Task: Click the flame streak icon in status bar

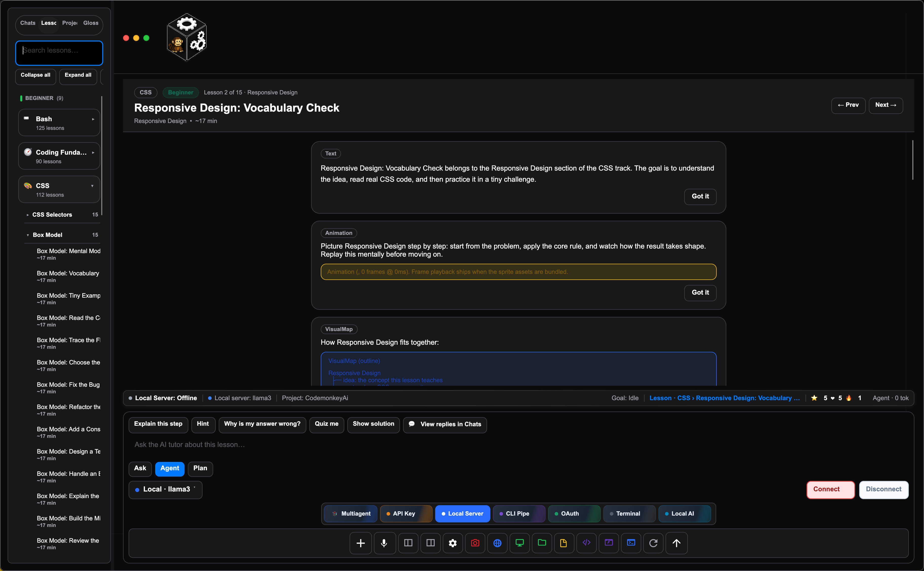Action: tap(849, 398)
